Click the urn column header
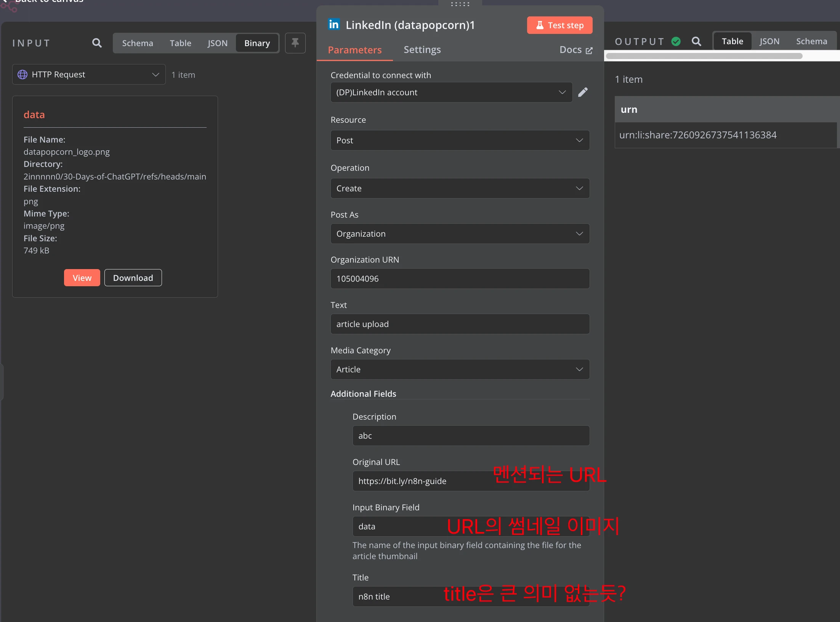The width and height of the screenshot is (840, 622). (726, 109)
